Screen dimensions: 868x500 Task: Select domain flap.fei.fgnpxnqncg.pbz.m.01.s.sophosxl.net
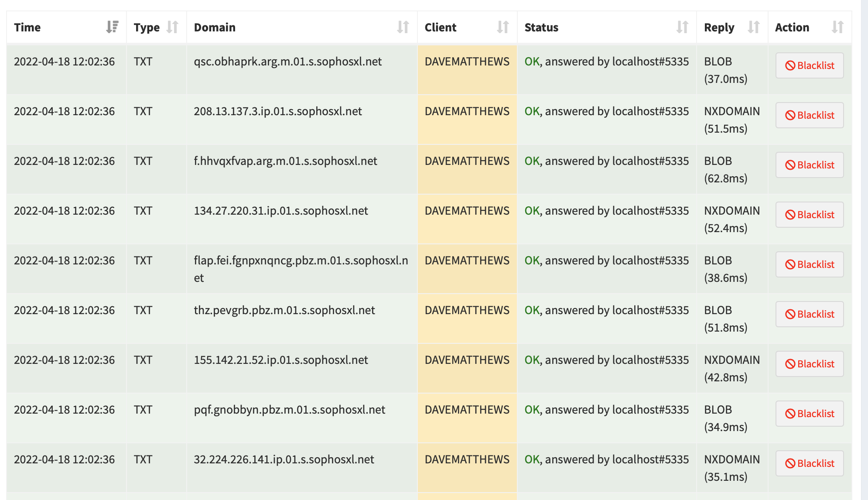(301, 269)
